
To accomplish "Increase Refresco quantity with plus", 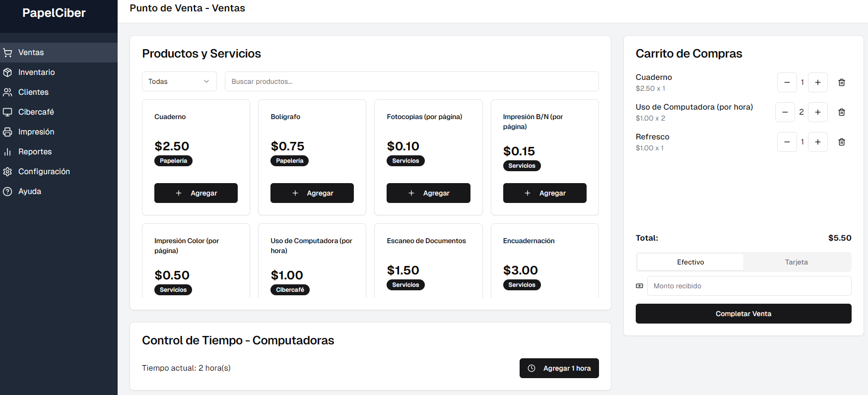I will pos(818,142).
